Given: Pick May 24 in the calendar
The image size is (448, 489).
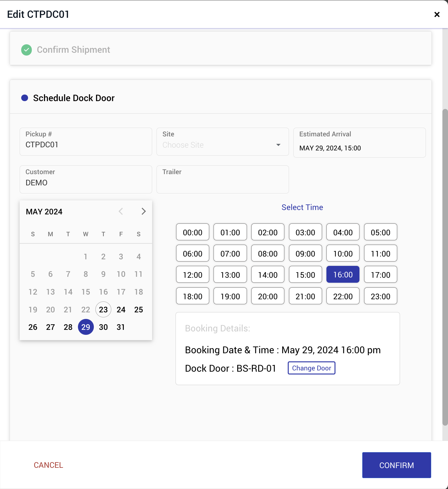Looking at the screenshot, I should tap(121, 309).
